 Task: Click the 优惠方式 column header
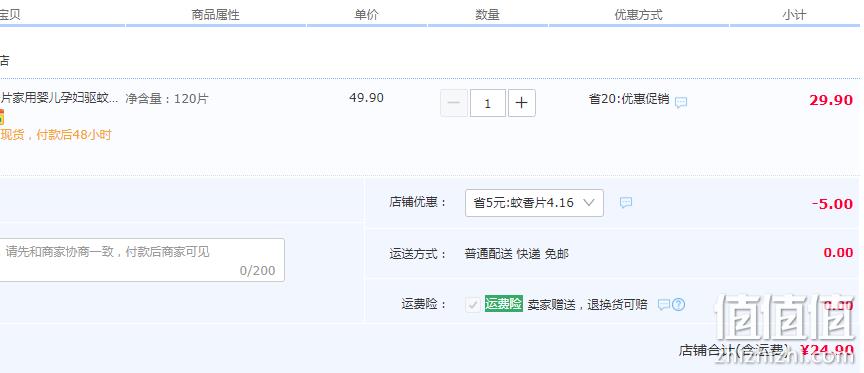coord(639,15)
